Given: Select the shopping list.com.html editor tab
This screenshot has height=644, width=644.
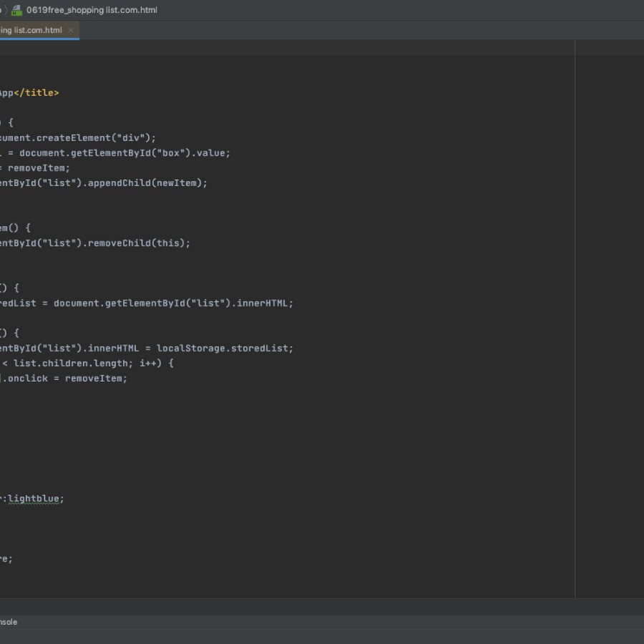Looking at the screenshot, I should point(39,30).
